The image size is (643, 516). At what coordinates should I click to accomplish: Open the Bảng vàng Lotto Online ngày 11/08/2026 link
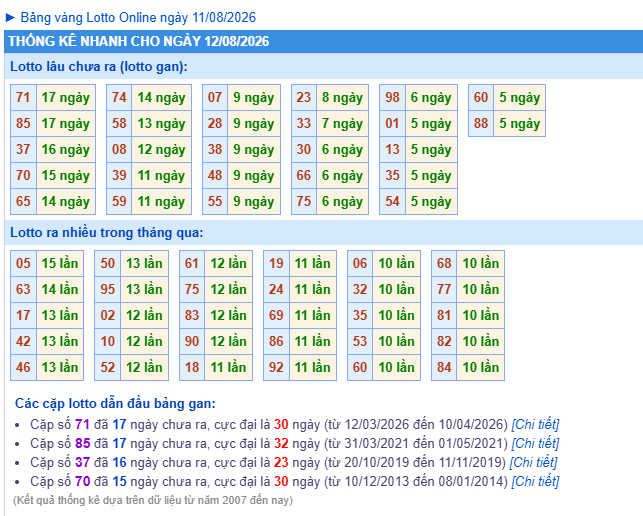coord(138,18)
